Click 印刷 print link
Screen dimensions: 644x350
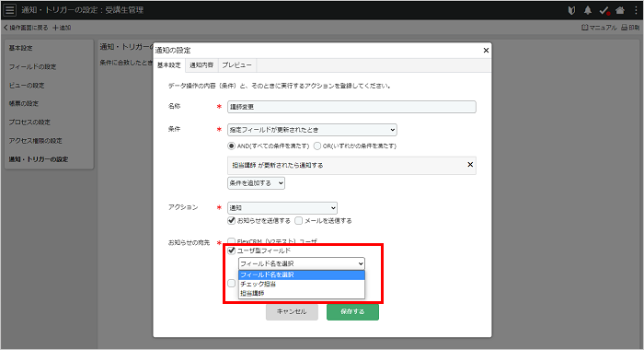click(x=630, y=28)
